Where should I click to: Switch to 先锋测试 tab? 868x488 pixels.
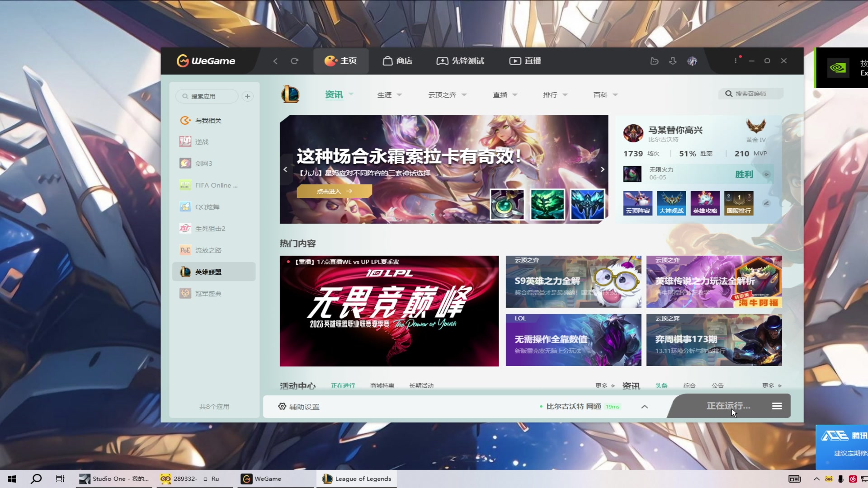[460, 61]
